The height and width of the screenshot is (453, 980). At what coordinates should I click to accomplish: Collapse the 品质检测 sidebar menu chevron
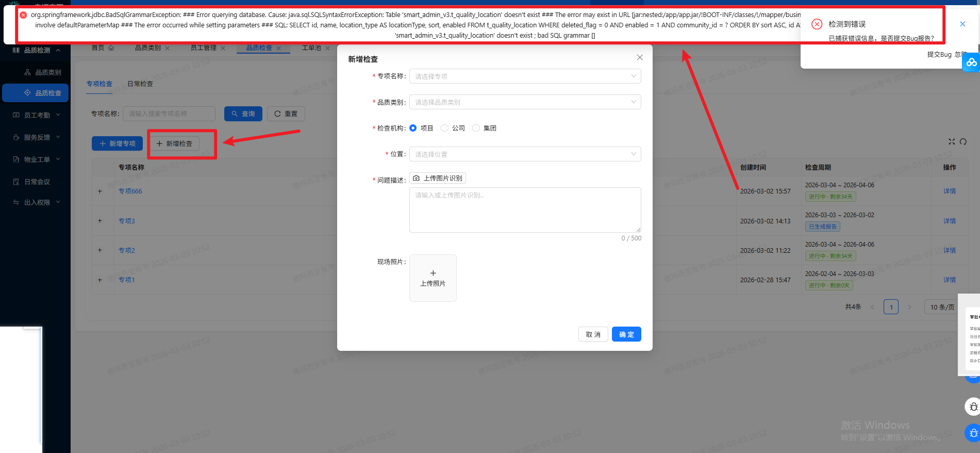pyautogui.click(x=58, y=50)
